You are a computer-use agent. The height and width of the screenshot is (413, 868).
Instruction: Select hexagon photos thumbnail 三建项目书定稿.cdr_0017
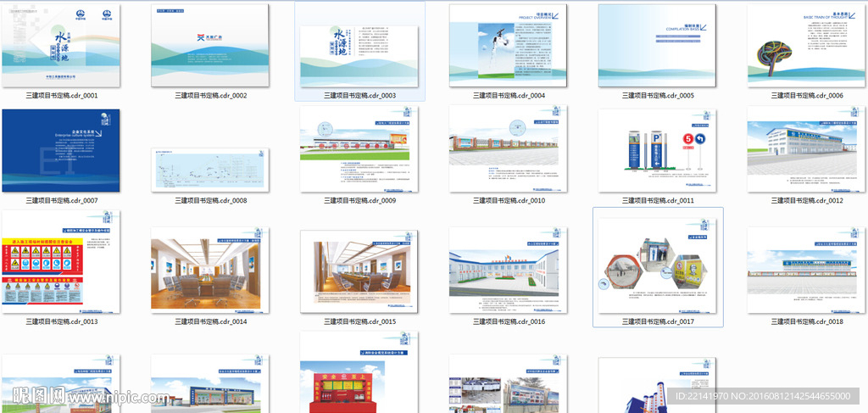657,265
